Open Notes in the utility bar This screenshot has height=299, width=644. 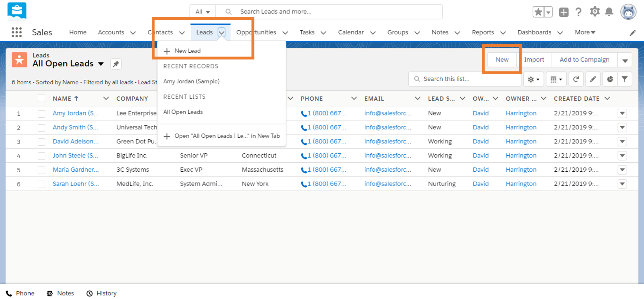tap(60, 293)
